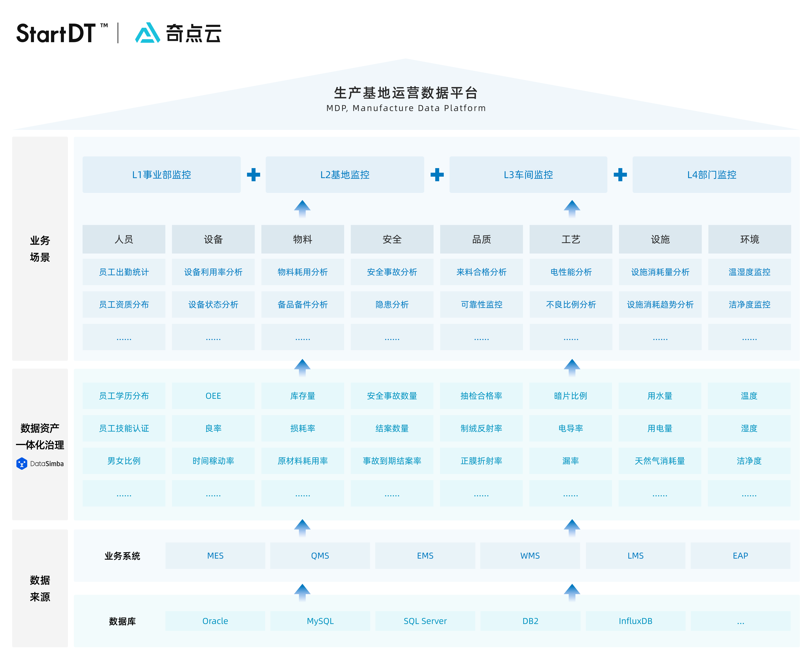Open the 设备 category header
This screenshot has width=812, height=657.
click(213, 239)
